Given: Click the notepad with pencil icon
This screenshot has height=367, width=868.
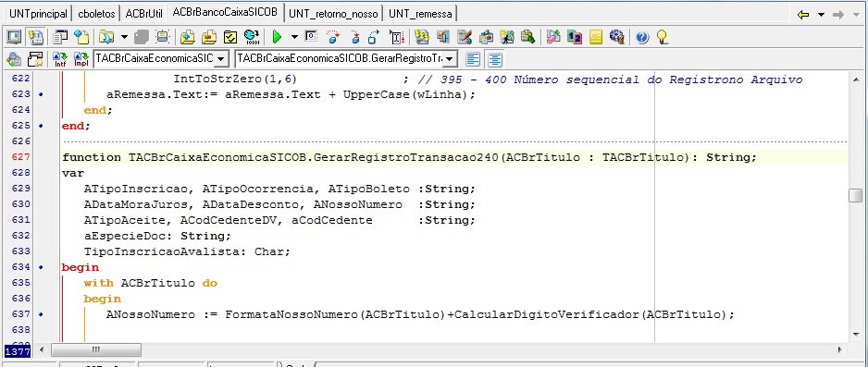Looking at the screenshot, I should [465, 37].
